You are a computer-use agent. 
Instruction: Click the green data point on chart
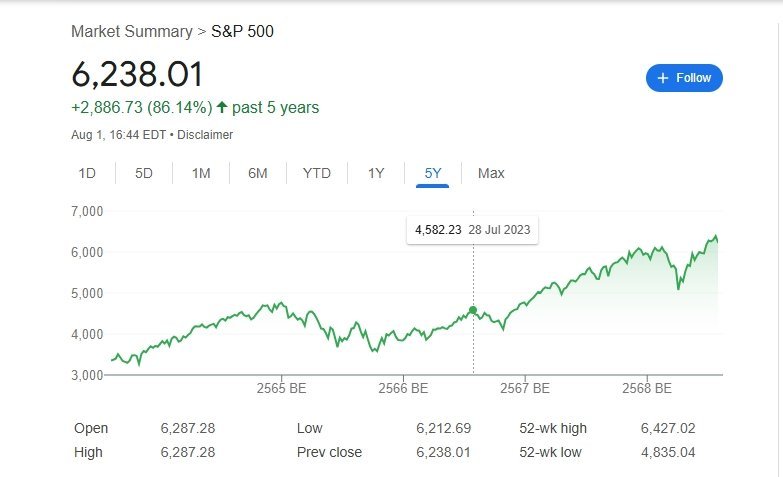[473, 310]
